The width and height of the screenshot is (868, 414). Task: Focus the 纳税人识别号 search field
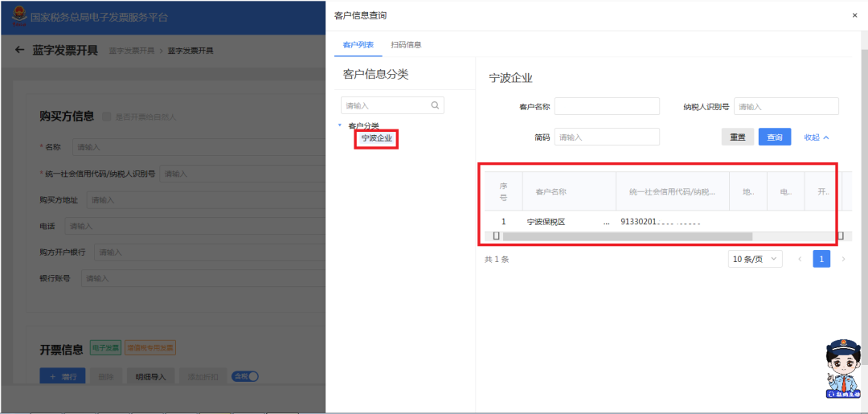(786, 106)
